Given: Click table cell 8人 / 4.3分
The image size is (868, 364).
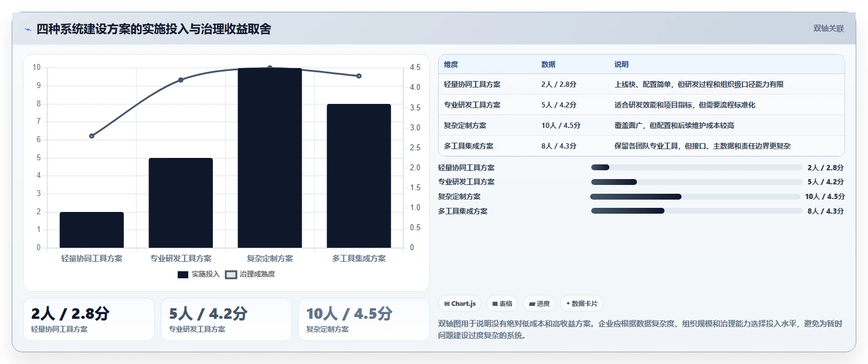Looking at the screenshot, I should [x=559, y=146].
